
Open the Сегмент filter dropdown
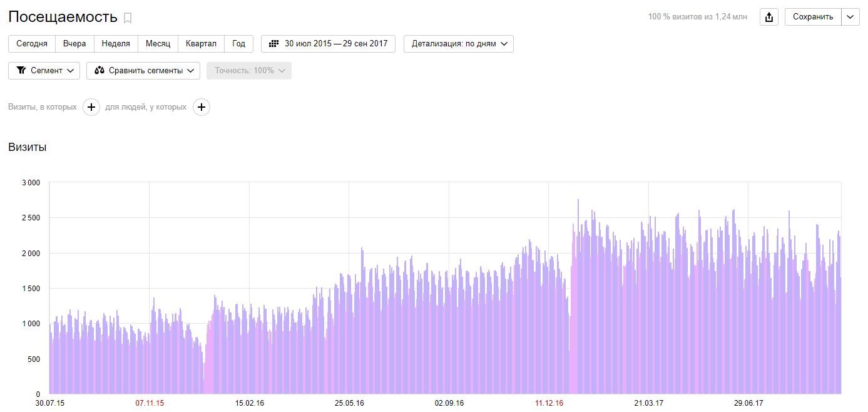coord(44,71)
